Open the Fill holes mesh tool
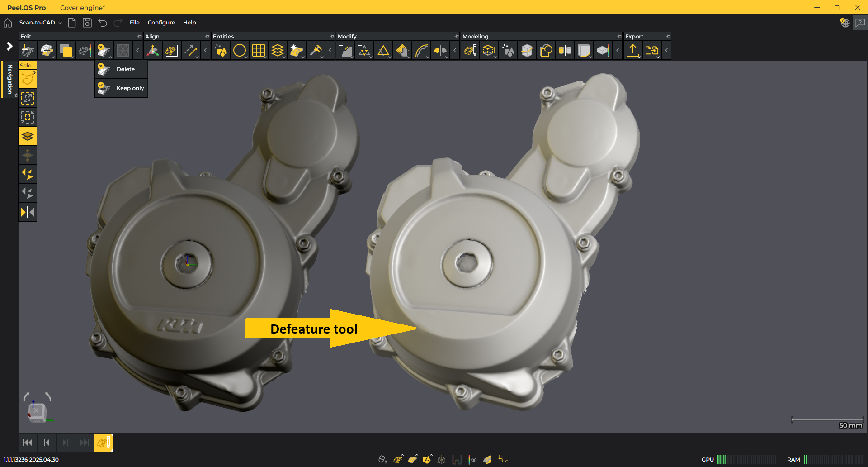 (x=47, y=51)
